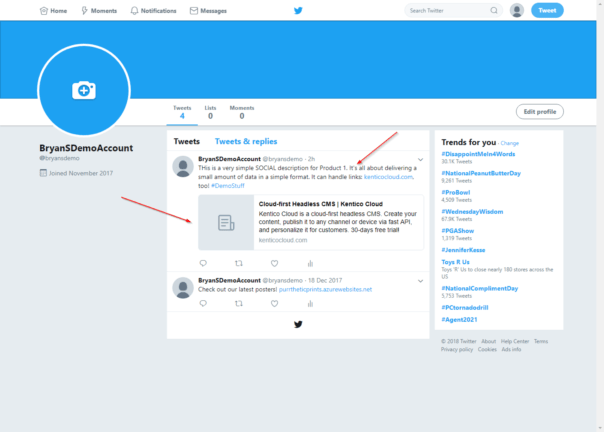Open the Moments navigation item
This screenshot has height=432, width=604.
pos(99,11)
